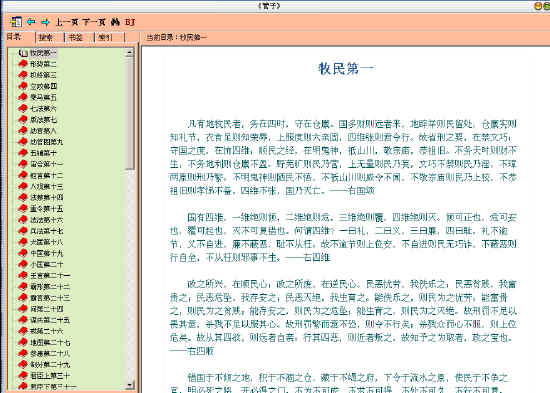This screenshot has height=393, width=550.
Task: Click the red book icon of 法法第十六
Action: (23, 220)
